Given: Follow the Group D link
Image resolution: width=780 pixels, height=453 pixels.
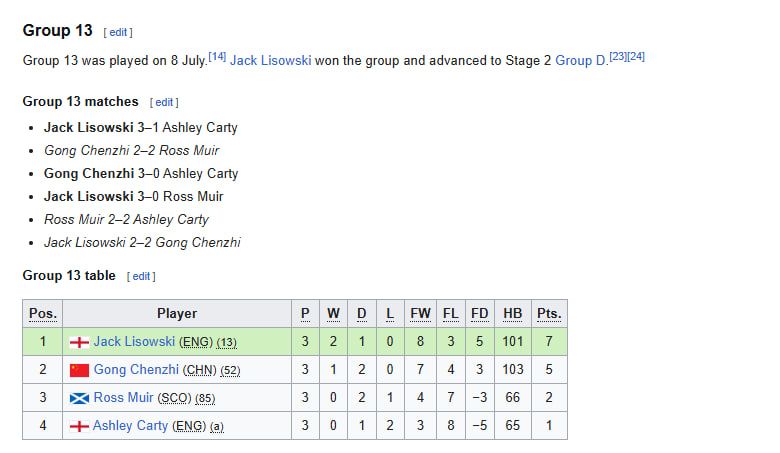Looking at the screenshot, I should pyautogui.click(x=581, y=61).
